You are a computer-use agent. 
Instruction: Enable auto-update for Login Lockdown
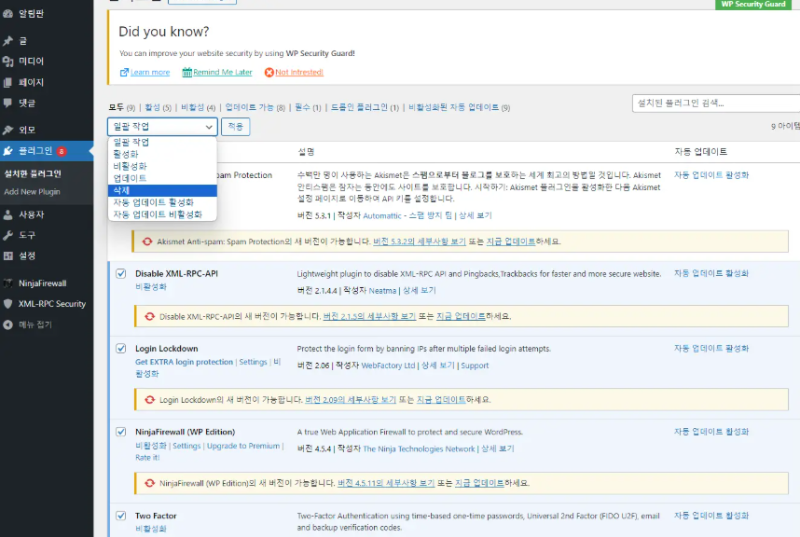(711, 348)
